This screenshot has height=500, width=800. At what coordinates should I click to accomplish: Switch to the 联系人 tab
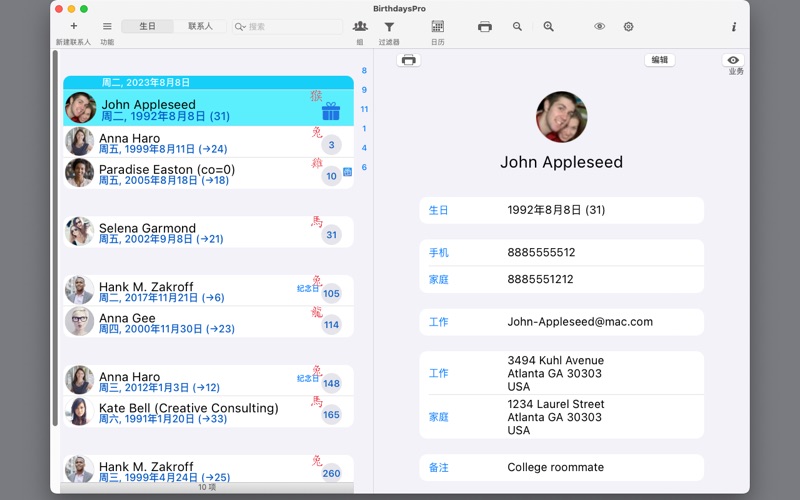(x=200, y=26)
